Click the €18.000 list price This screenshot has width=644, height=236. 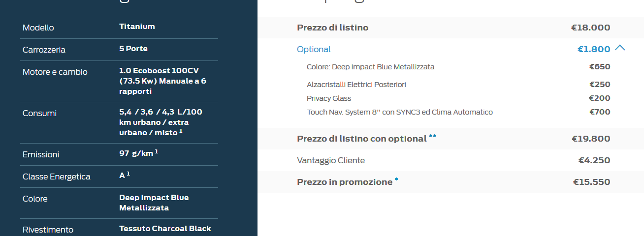[x=590, y=28]
